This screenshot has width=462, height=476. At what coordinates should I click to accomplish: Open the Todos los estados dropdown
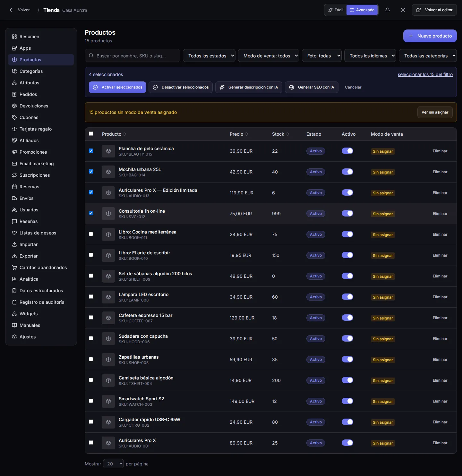209,55
